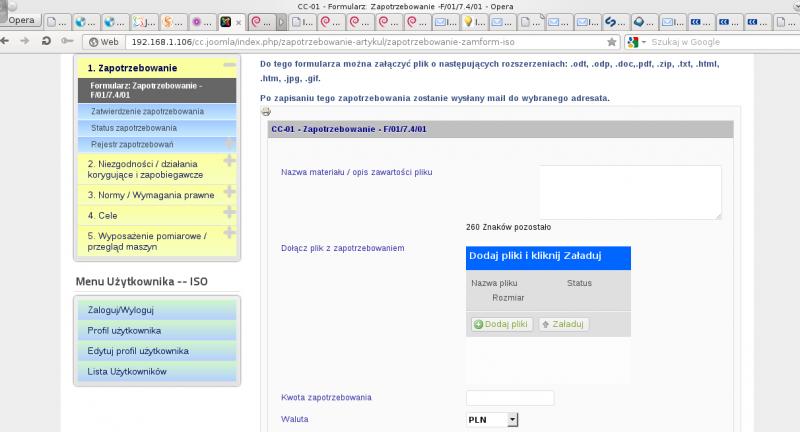The image size is (800, 432).
Task: Click the browser back arrow
Action: point(8,41)
